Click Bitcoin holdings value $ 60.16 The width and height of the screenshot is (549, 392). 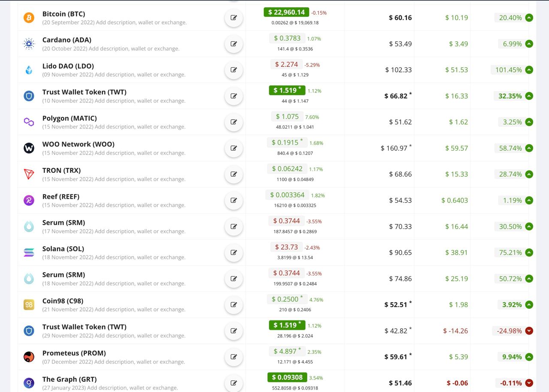pos(400,18)
